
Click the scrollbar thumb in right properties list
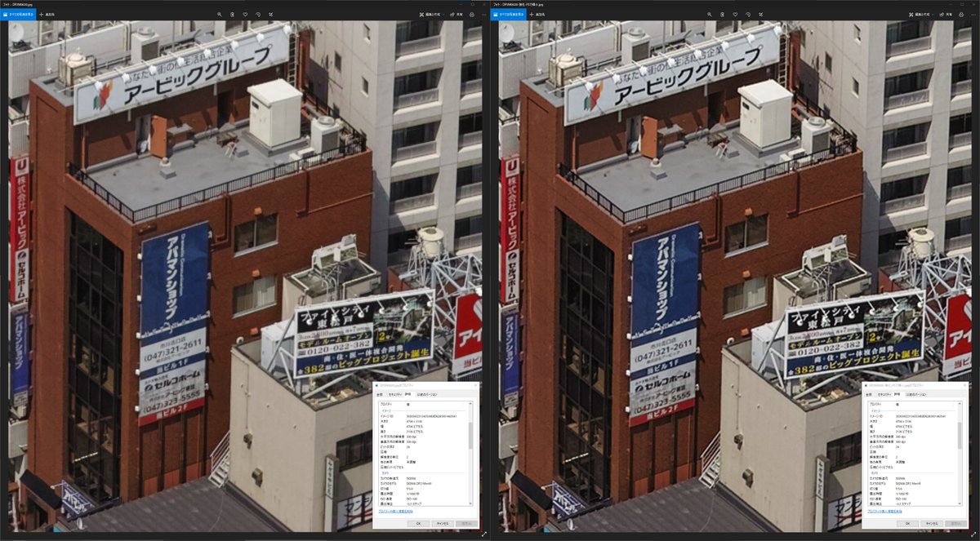961,437
